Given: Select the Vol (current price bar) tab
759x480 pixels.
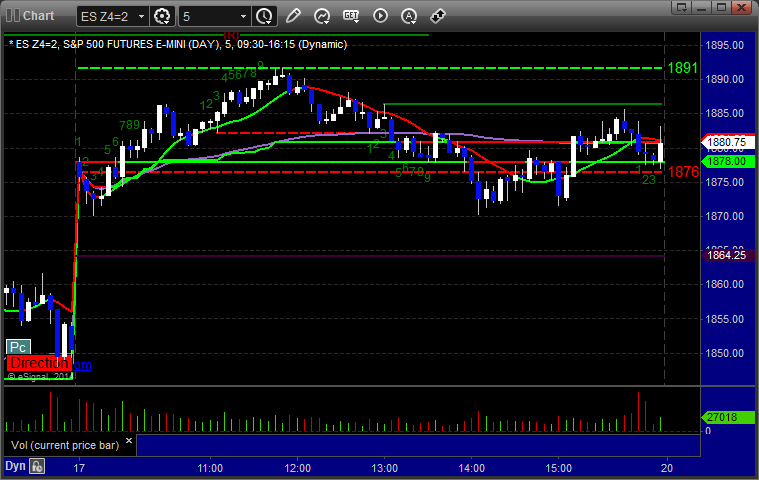Looking at the screenshot, I should tap(65, 445).
